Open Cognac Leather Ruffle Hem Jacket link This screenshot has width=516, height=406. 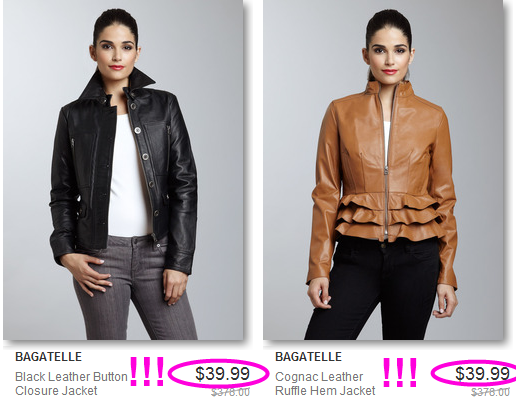(x=325, y=384)
